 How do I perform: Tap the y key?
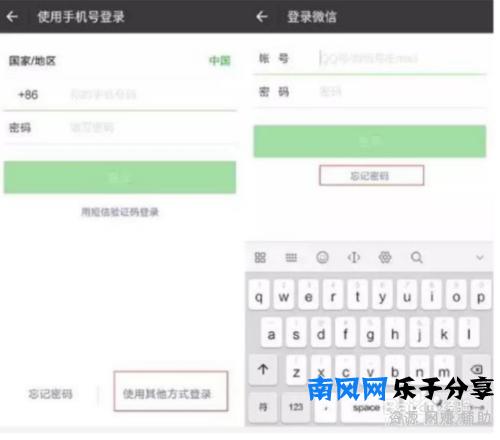tap(382, 295)
